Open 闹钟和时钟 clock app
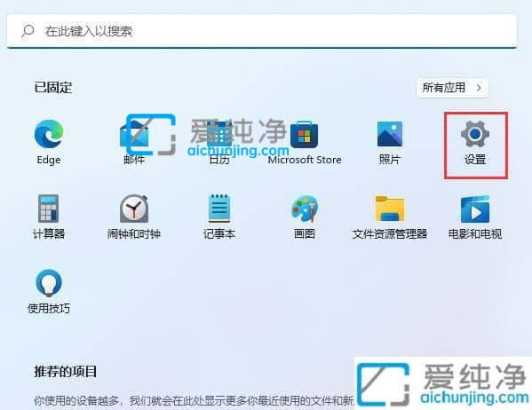Viewport: 532px width, 410px height. (x=134, y=217)
